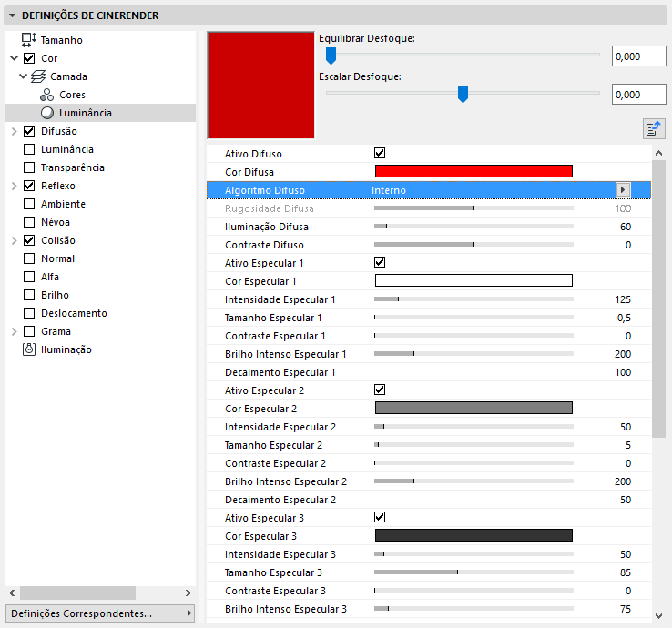Viewport: 672px width, 628px height.
Task: Click the Luminância circle icon under Camada
Action: pos(47,113)
